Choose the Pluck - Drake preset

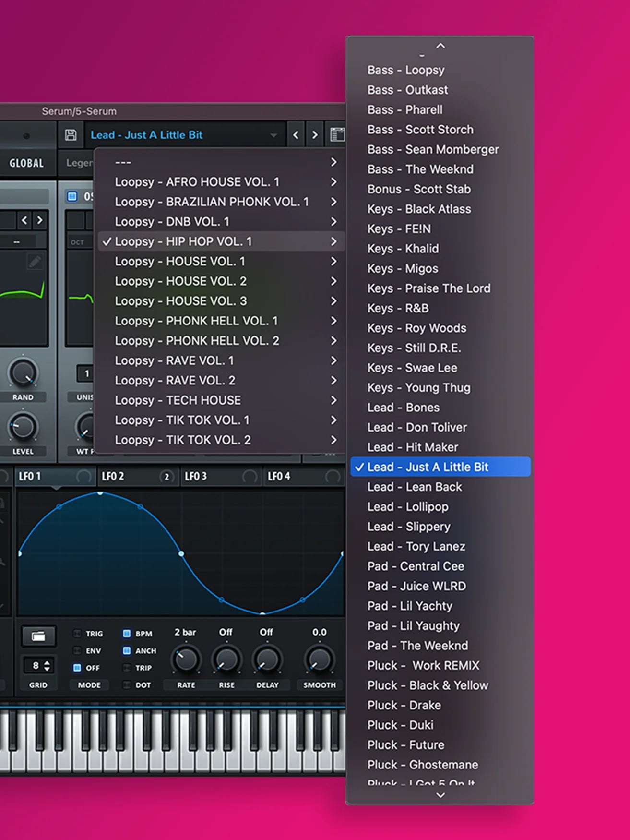pyautogui.click(x=440, y=705)
